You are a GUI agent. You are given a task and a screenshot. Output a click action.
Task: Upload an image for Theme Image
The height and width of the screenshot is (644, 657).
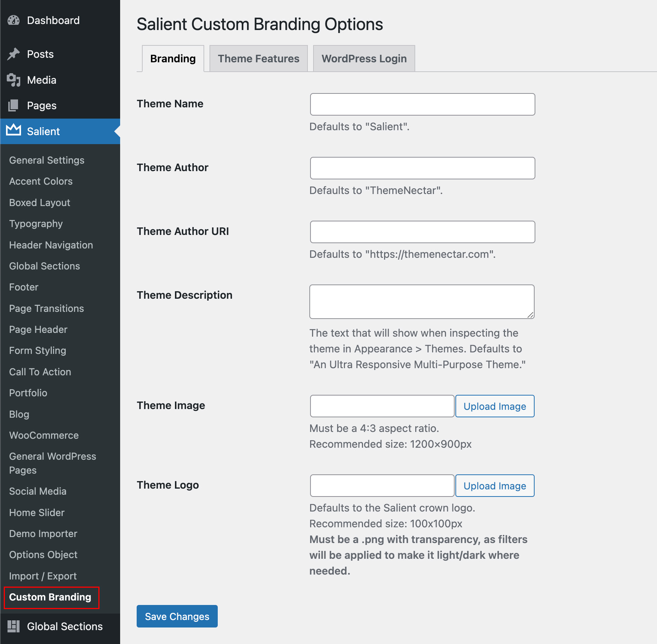click(494, 406)
